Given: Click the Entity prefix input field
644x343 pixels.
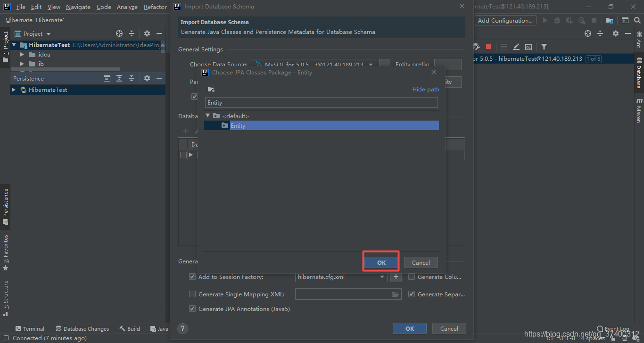Looking at the screenshot, I should (x=447, y=65).
